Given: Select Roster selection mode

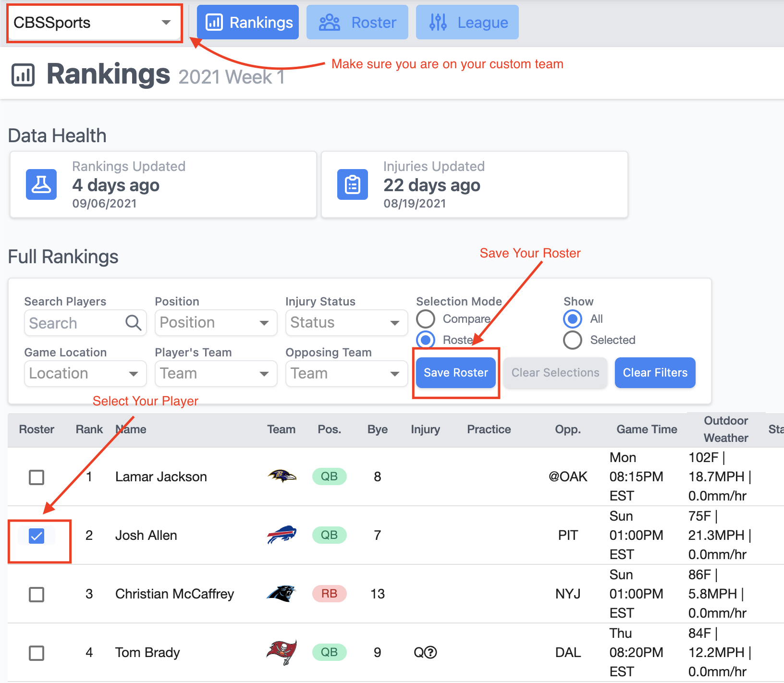Looking at the screenshot, I should (x=426, y=340).
